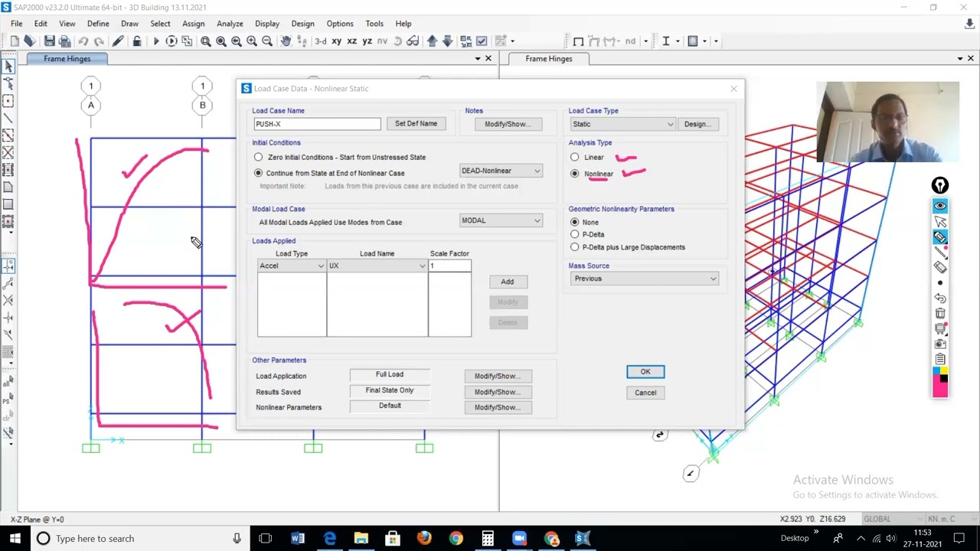Click the Add load button
The image size is (980, 551).
(x=508, y=282)
